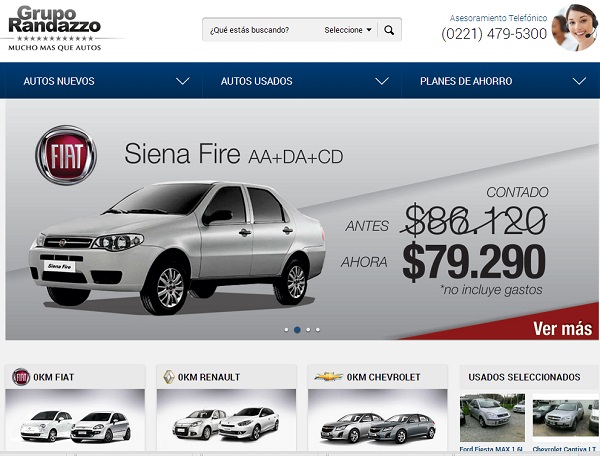Screen dimensions: 600x456
Task: Select the fourth carousel slide dot
Action: point(318,330)
